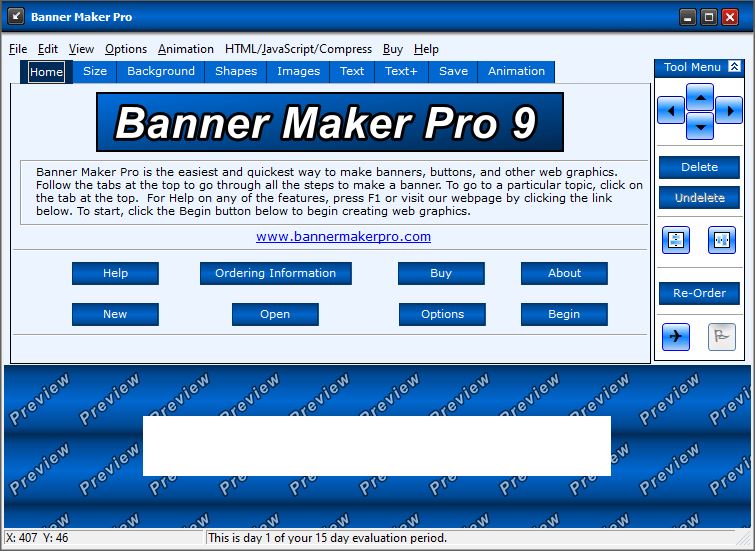Open the Animation menu in menu bar
This screenshot has height=551, width=755.
pyautogui.click(x=185, y=49)
